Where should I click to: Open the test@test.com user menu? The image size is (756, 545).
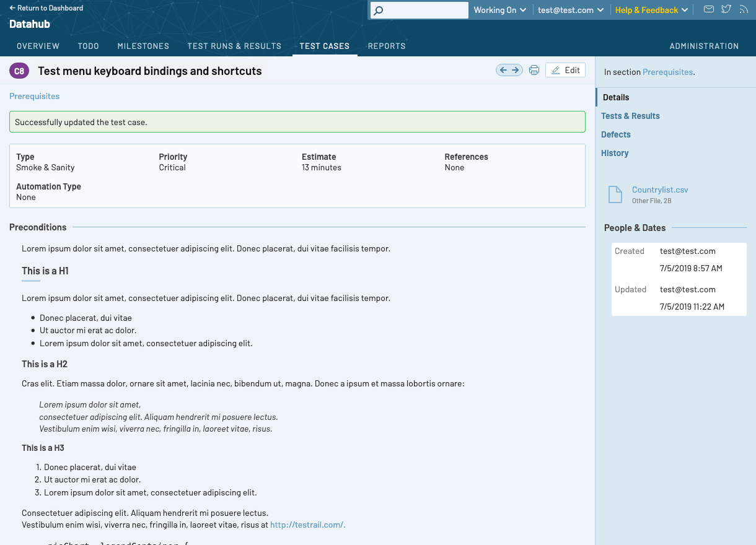pos(570,10)
